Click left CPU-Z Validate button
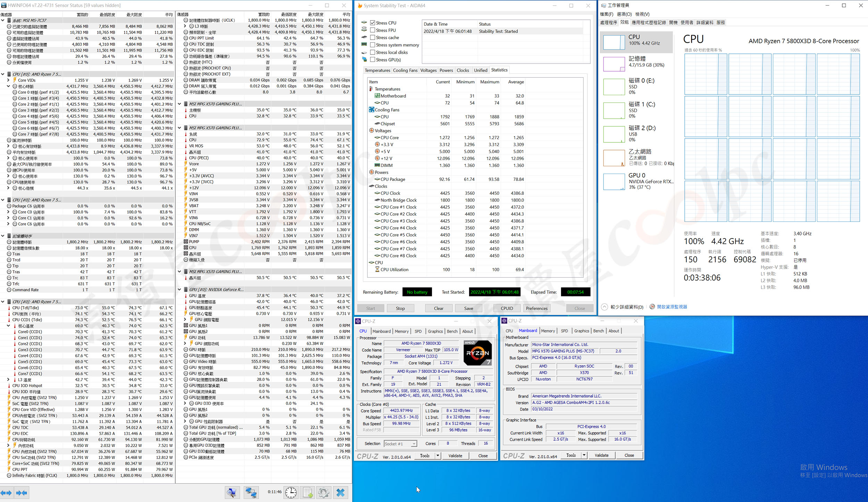This screenshot has width=868, height=502. coord(455,455)
